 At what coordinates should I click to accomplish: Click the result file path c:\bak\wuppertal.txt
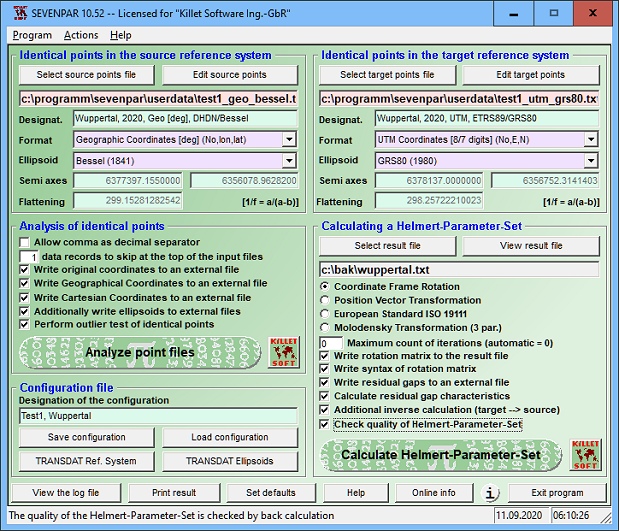pyautogui.click(x=459, y=270)
